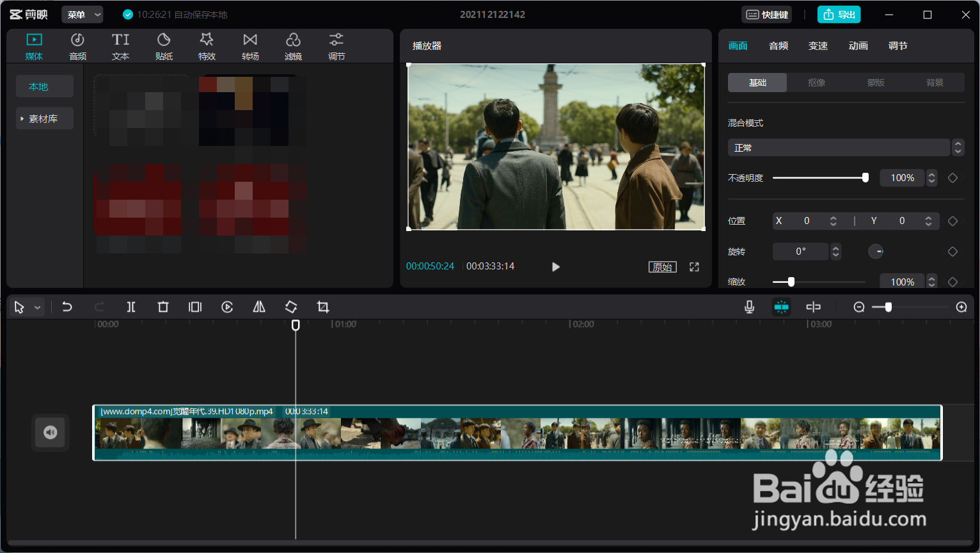Select the 基础 sub-tab
Screen dimensions: 980x553
click(757, 83)
